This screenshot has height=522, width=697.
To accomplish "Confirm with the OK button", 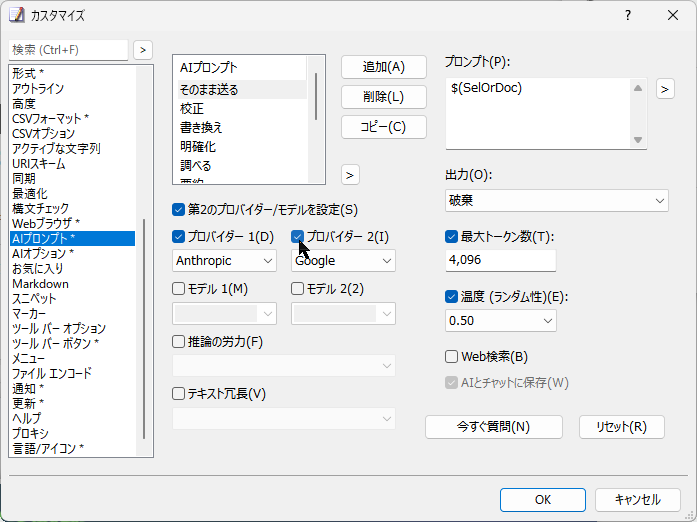I will 543,500.
